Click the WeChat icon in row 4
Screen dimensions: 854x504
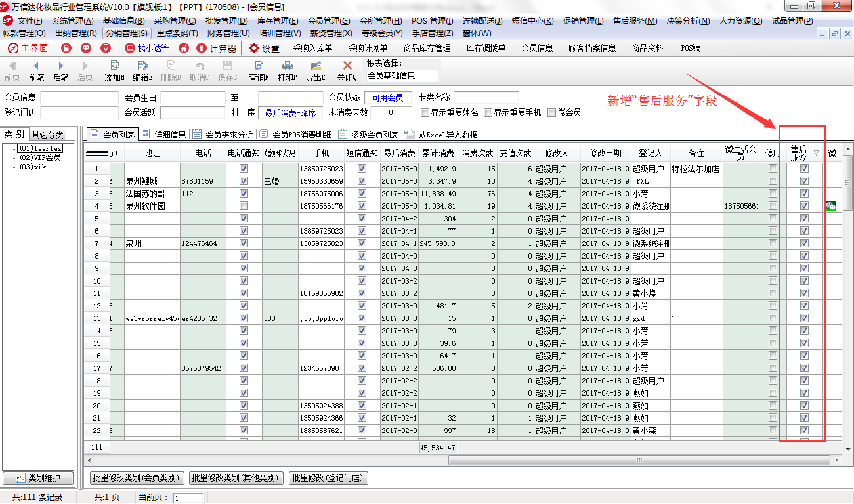pos(831,206)
